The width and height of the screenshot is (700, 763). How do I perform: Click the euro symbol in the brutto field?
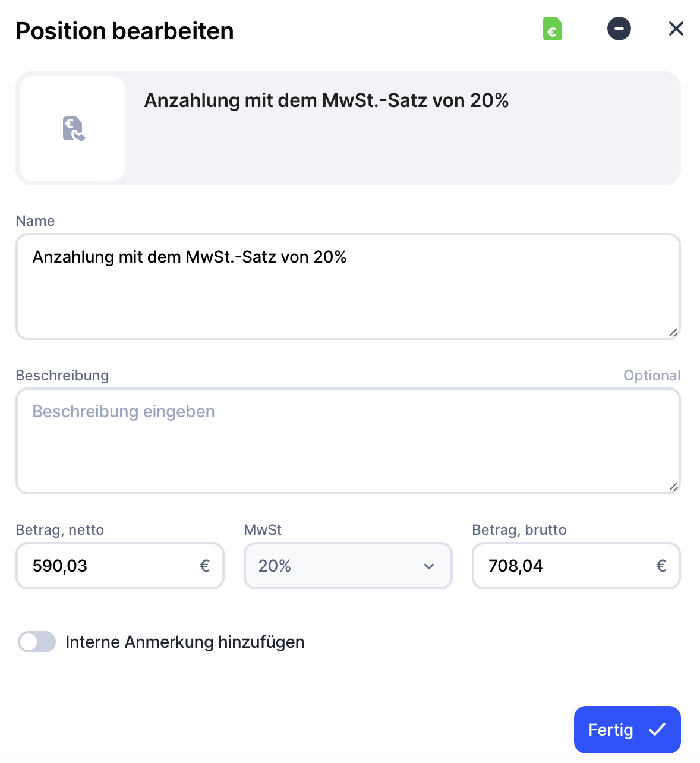(660, 566)
